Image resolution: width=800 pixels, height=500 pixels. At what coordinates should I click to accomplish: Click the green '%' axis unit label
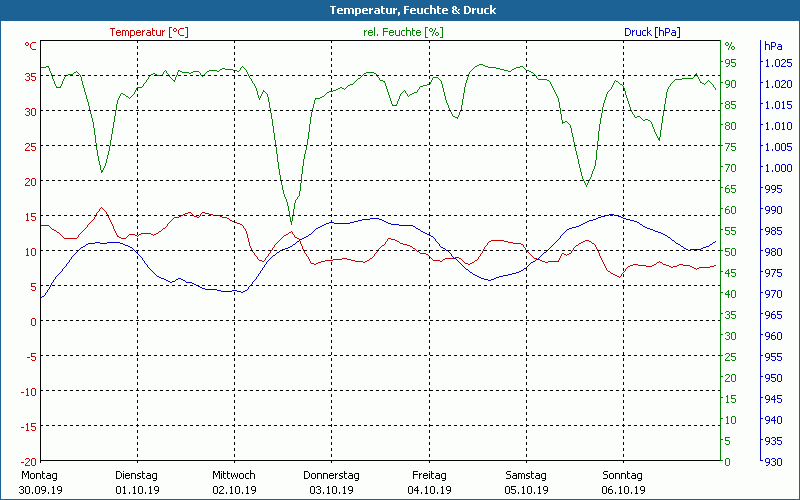click(x=730, y=46)
